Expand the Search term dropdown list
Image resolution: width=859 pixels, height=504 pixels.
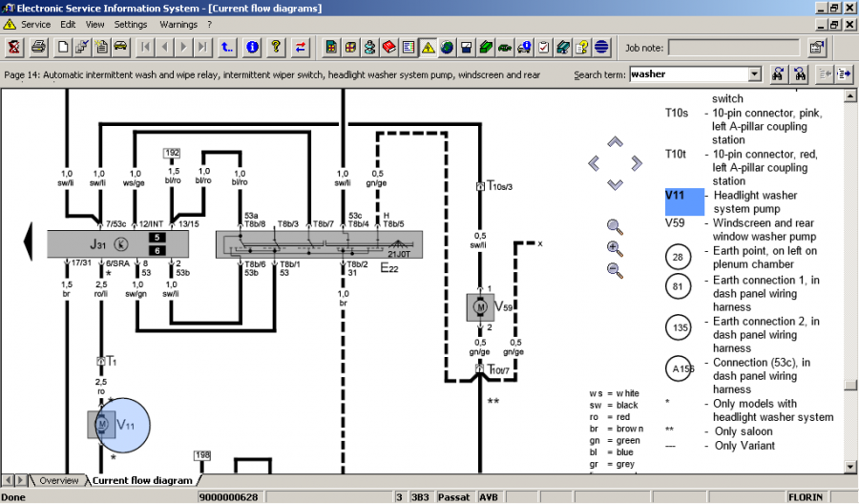pyautogui.click(x=754, y=74)
